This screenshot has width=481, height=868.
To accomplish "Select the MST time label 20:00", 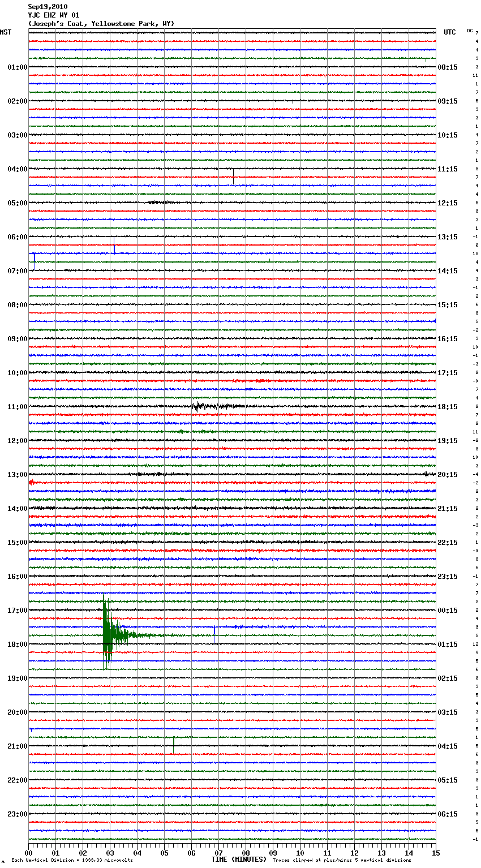I will tap(18, 712).
